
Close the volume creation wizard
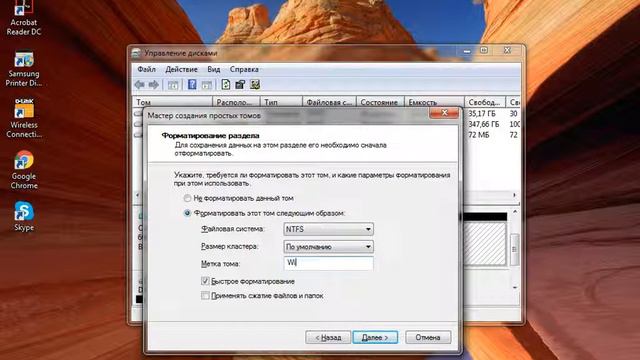pyautogui.click(x=444, y=113)
